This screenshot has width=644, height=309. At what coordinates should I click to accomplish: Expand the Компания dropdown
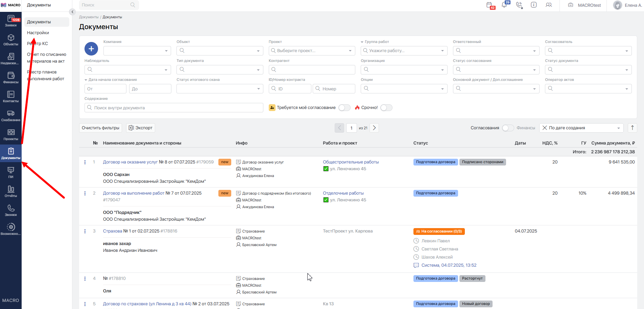pyautogui.click(x=137, y=51)
